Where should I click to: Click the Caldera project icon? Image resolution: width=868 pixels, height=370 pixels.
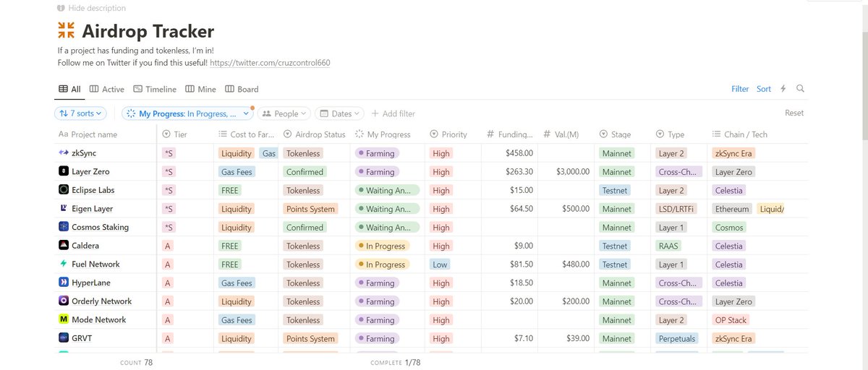(64, 246)
